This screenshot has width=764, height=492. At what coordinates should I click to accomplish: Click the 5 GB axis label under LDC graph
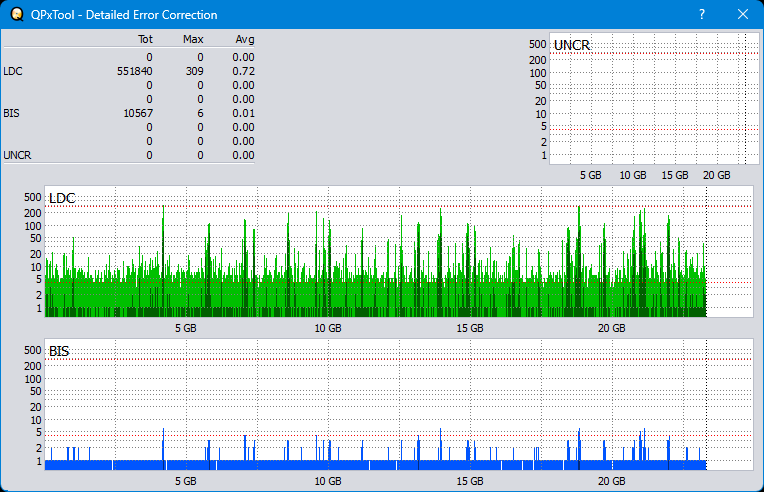(186, 328)
